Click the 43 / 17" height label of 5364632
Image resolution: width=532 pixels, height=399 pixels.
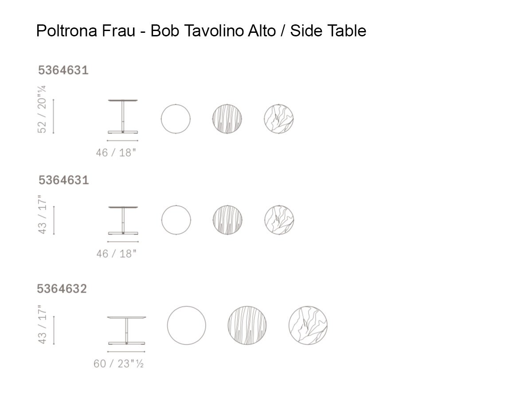pyautogui.click(x=42, y=325)
